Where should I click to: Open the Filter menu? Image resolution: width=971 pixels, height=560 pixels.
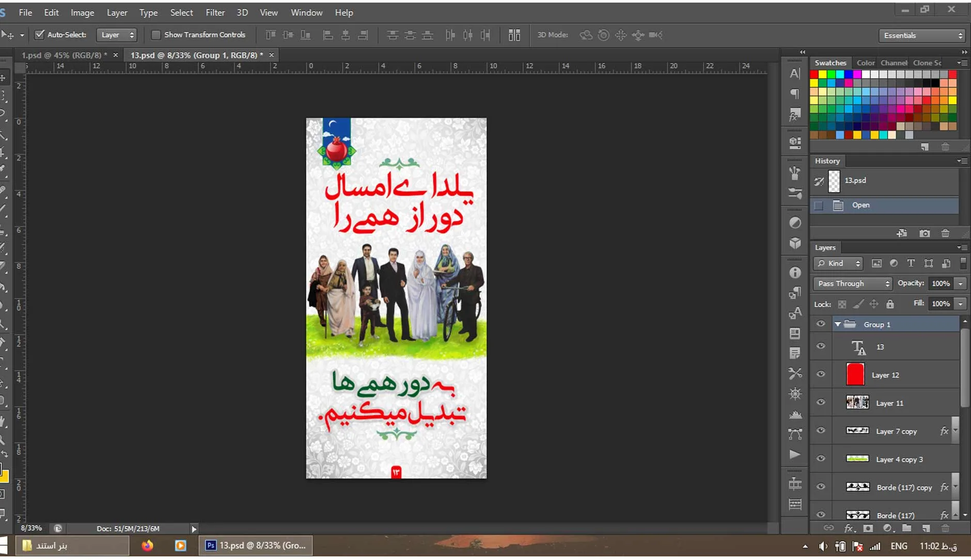[x=215, y=12]
